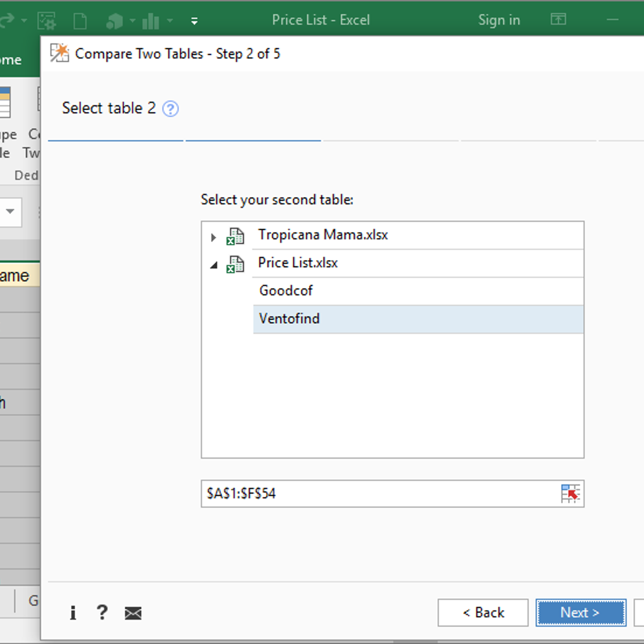Click the Compare Two Tables wizard title icon
This screenshot has height=644, width=644.
60,53
